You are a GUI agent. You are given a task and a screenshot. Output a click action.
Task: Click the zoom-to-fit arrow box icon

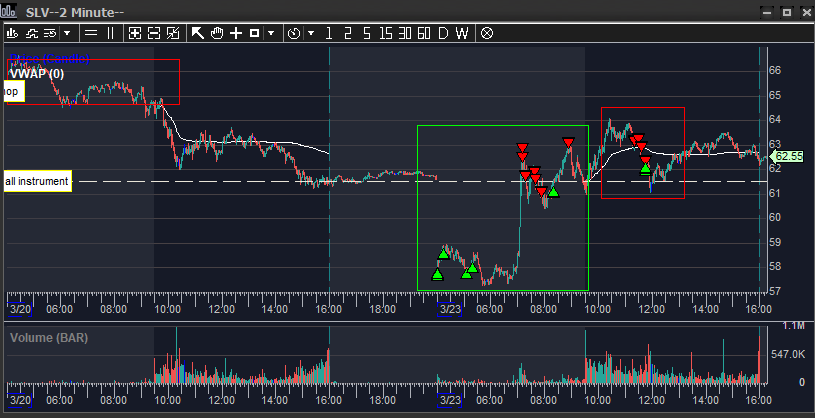[x=173, y=33]
